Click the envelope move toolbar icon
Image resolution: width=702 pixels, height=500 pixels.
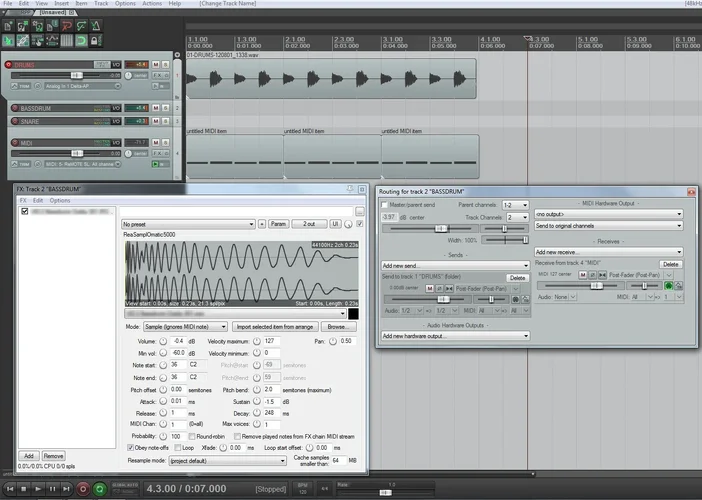point(52,41)
